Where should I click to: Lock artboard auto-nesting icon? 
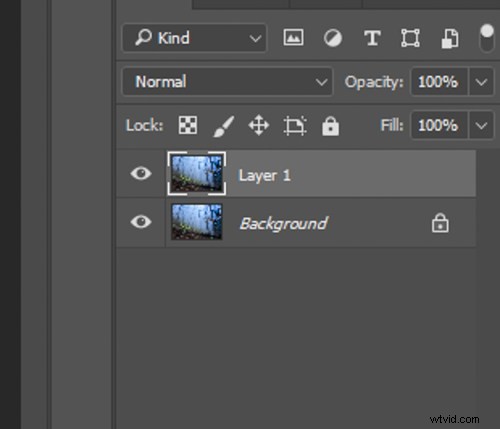[295, 126]
